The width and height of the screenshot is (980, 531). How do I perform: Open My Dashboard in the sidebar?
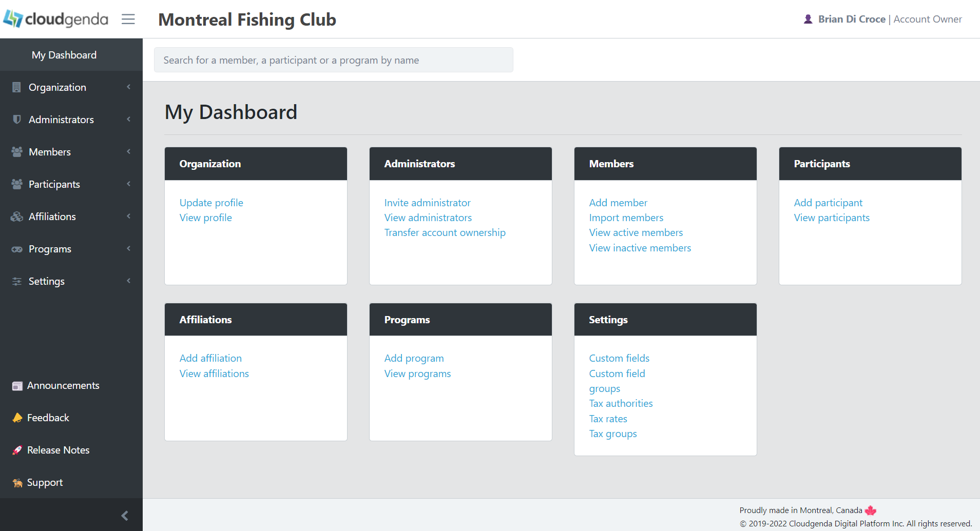click(64, 55)
